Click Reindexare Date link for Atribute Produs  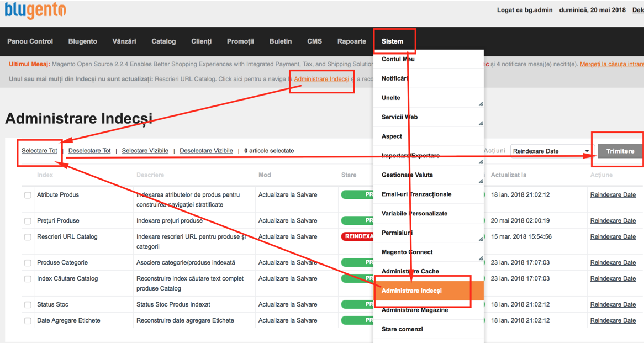613,195
